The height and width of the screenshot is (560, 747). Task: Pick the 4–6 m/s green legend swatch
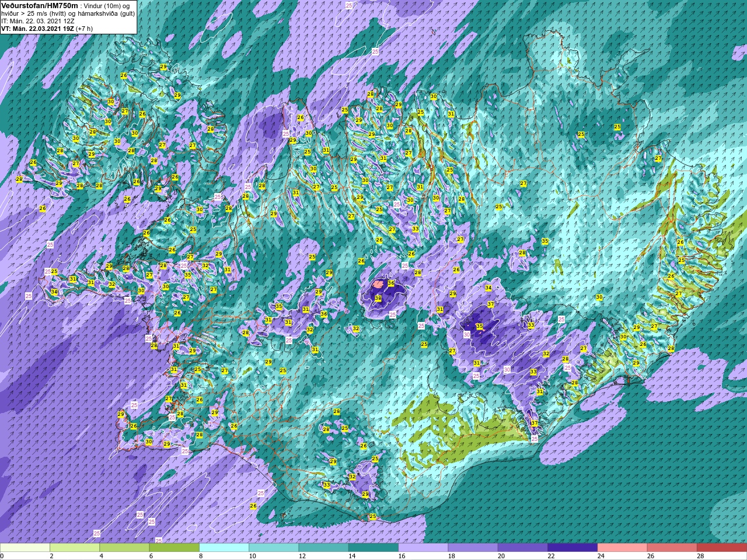click(x=124, y=548)
